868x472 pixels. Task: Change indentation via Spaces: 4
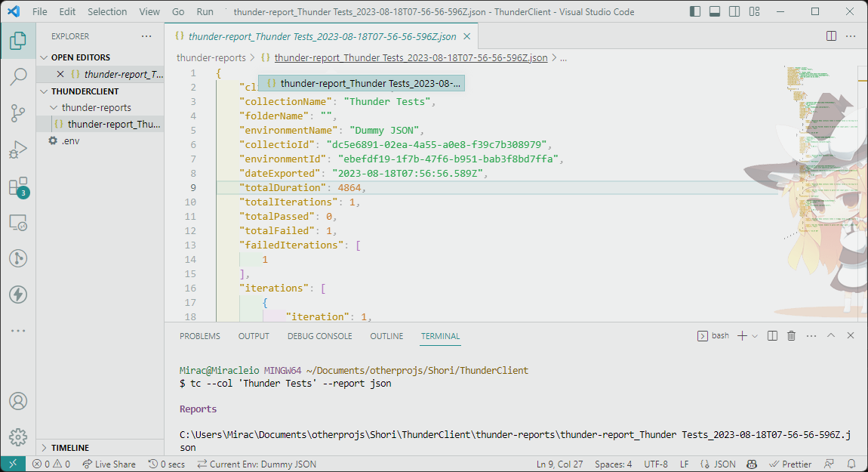pos(614,464)
